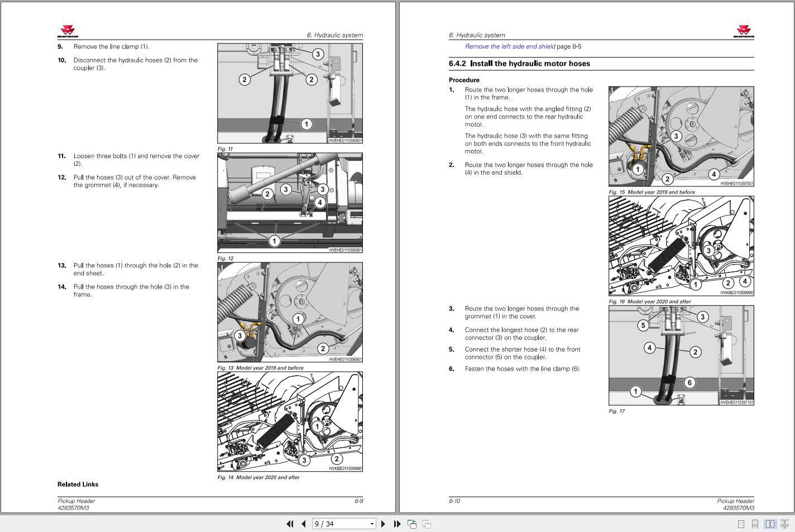Select two-page facing layout
Screen dimensions: 795x532
pos(770,524)
